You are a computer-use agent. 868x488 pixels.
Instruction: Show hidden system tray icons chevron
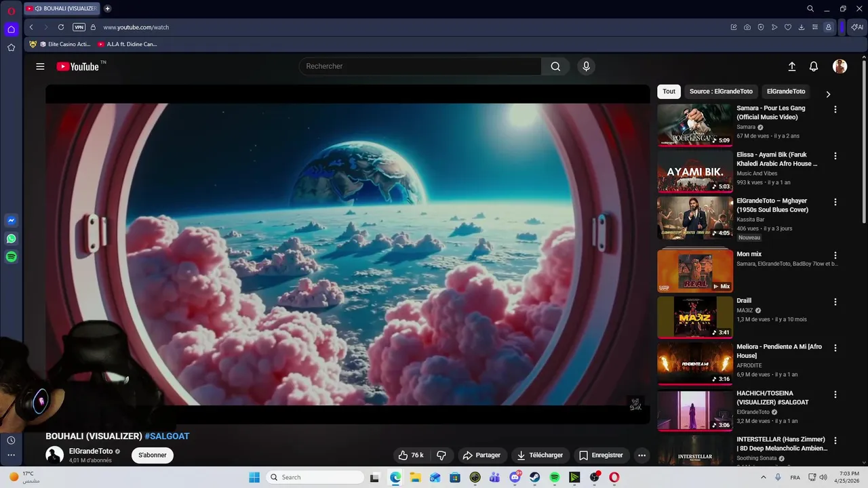pos(764,477)
